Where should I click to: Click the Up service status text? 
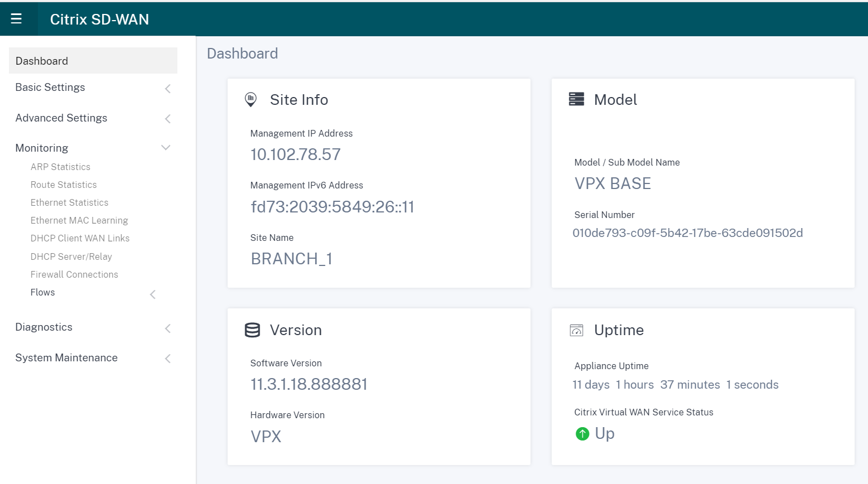pyautogui.click(x=605, y=433)
